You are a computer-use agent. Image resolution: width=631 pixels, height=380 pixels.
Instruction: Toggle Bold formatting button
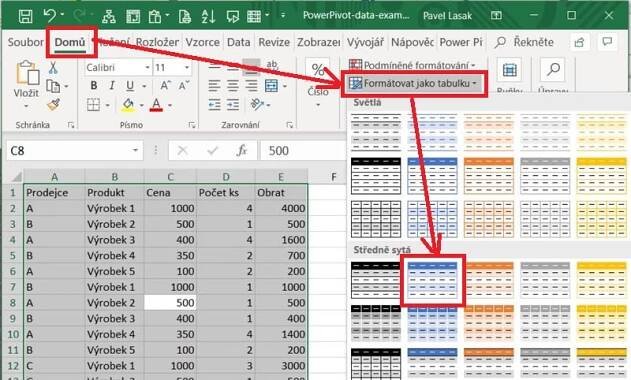[x=94, y=85]
